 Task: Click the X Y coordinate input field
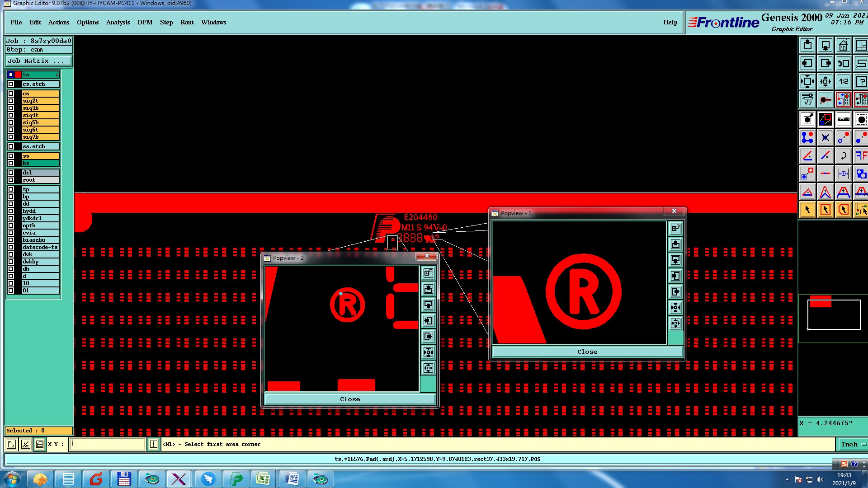[108, 445]
